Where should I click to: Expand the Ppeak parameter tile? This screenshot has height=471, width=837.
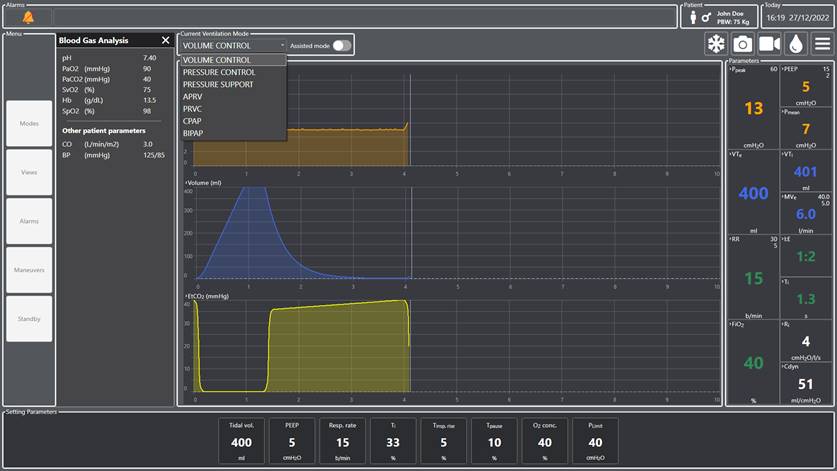click(x=753, y=107)
